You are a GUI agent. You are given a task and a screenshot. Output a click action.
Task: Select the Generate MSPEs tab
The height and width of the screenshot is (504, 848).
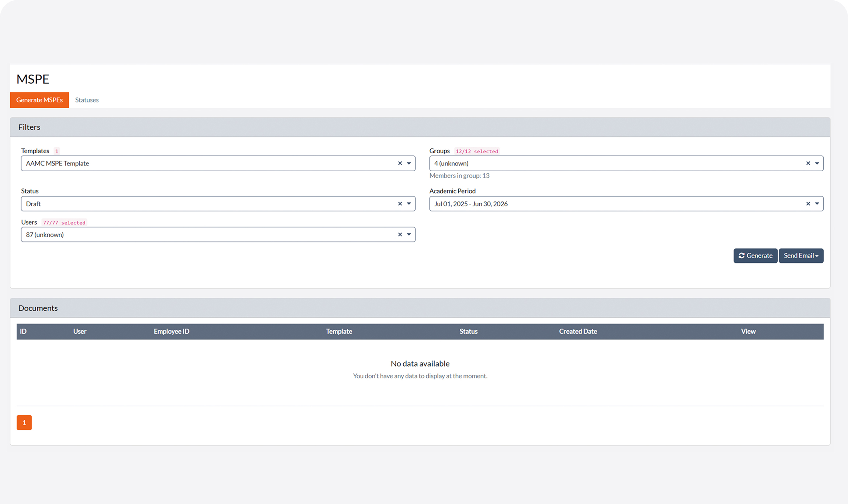39,100
